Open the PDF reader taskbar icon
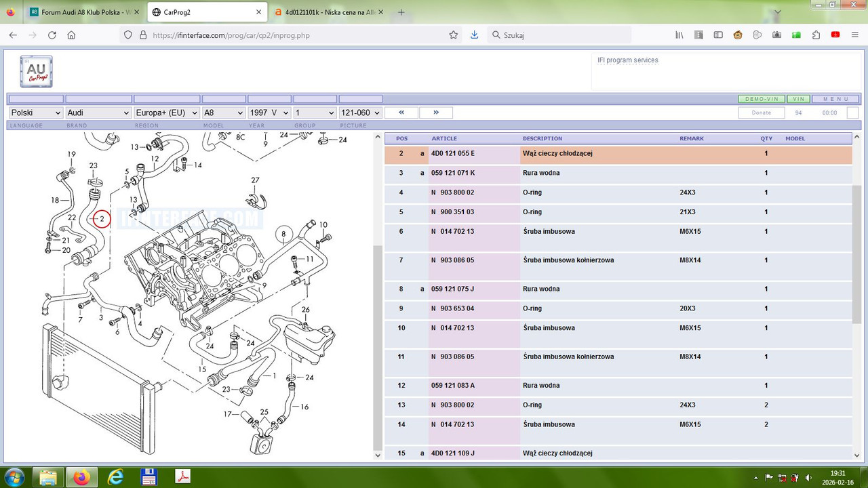The height and width of the screenshot is (488, 868). pyautogui.click(x=183, y=477)
